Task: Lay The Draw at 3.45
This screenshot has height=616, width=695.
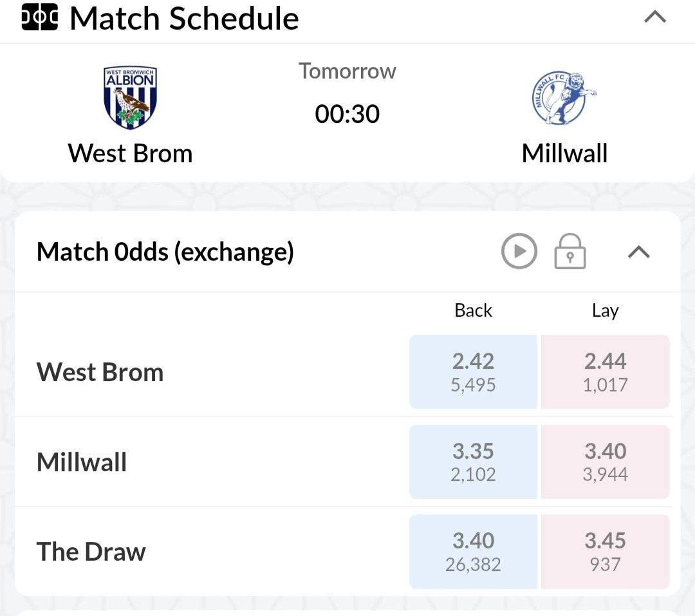Action: pos(605,552)
